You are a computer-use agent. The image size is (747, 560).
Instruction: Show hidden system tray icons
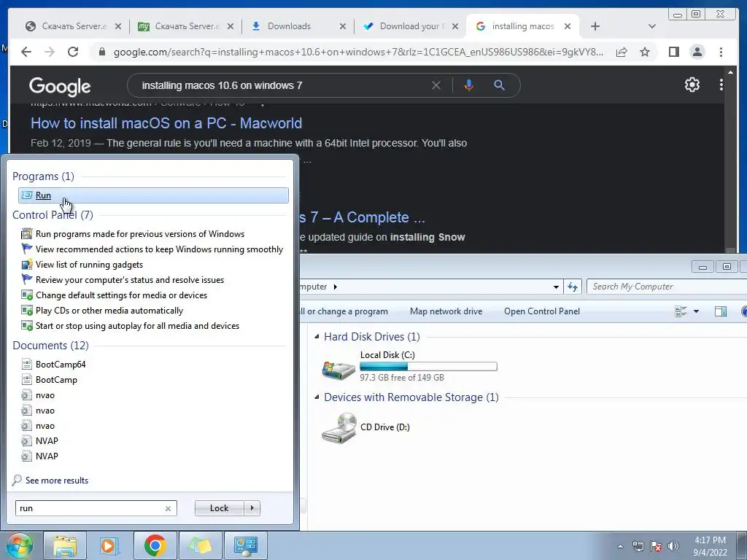tap(620, 546)
